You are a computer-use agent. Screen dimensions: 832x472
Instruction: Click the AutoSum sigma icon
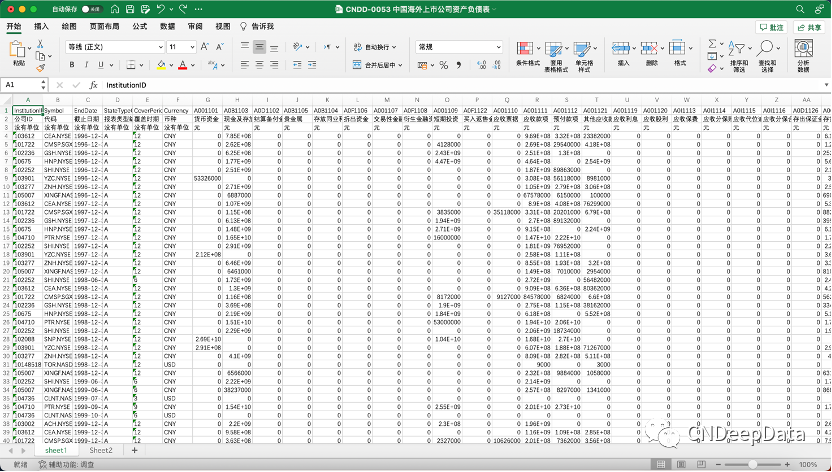coord(712,43)
